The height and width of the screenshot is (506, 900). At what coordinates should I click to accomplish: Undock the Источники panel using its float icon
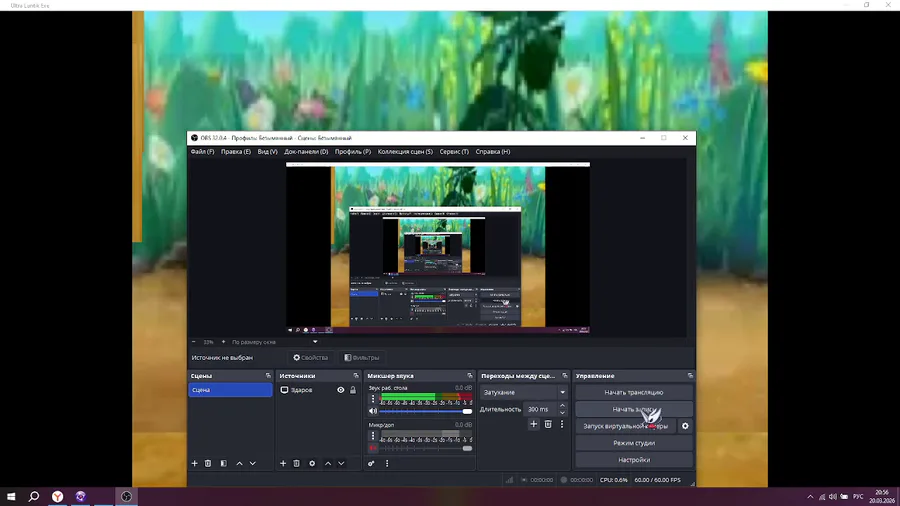[356, 376]
